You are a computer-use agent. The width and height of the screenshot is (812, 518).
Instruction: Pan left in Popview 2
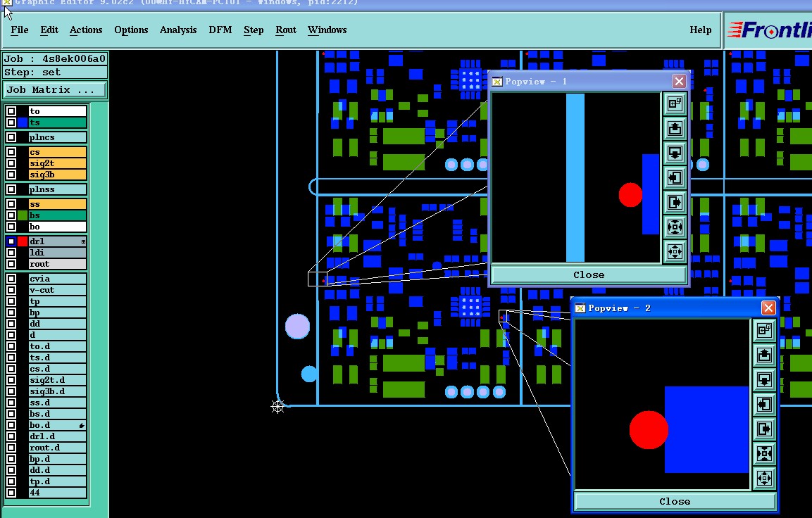(764, 404)
